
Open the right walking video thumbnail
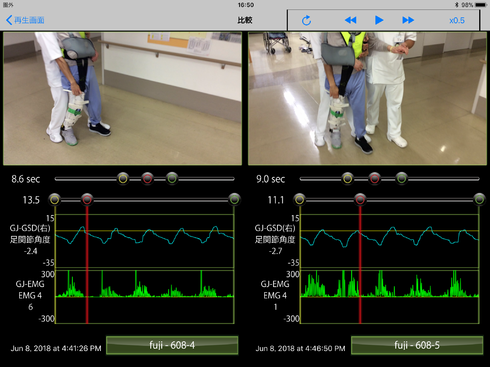coord(367,98)
